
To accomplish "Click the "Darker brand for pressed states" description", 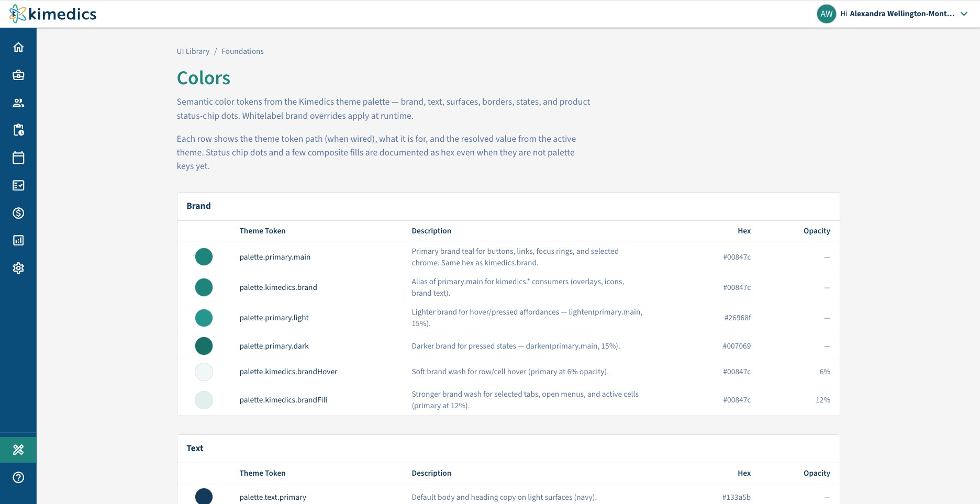I will pyautogui.click(x=516, y=346).
